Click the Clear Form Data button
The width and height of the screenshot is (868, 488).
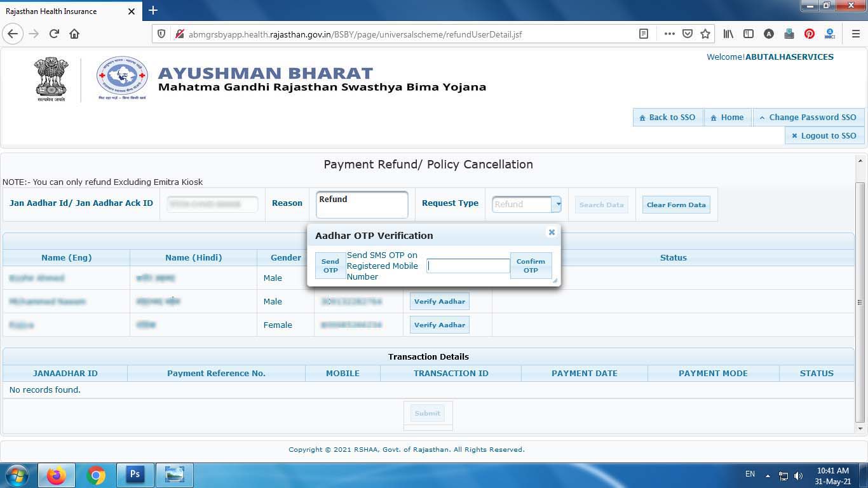(676, 205)
